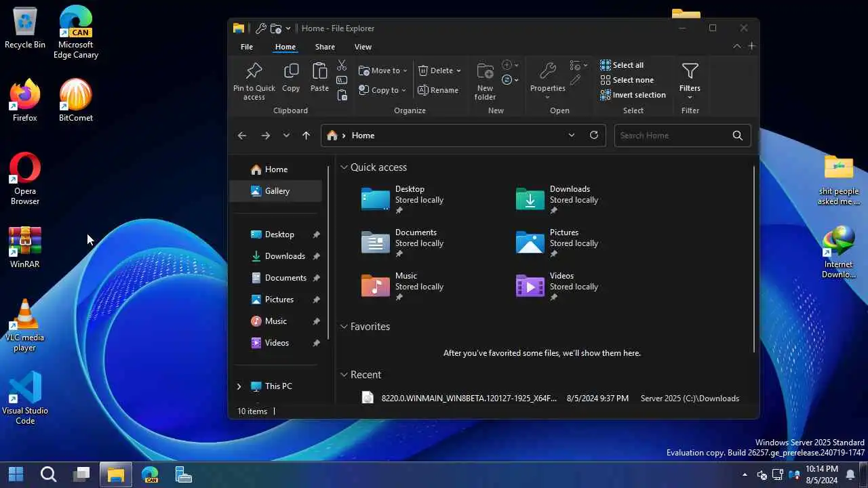The height and width of the screenshot is (488, 868).
Task: Switch to the Share ribbon tab
Action: [x=325, y=47]
